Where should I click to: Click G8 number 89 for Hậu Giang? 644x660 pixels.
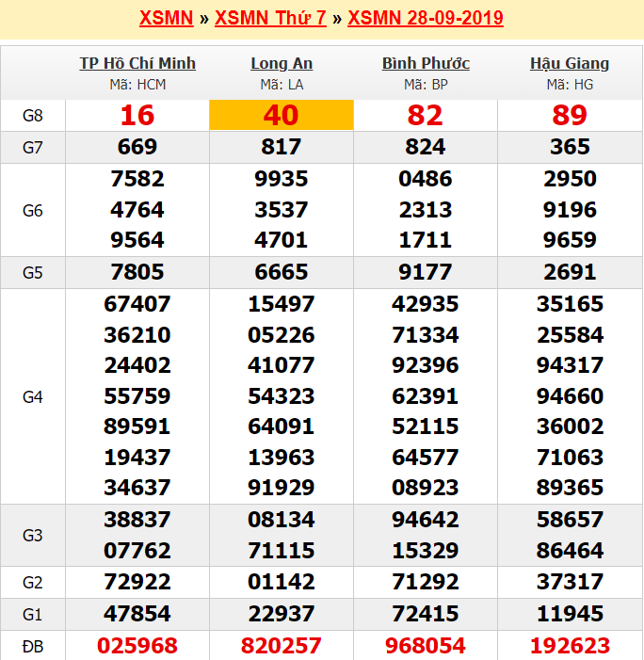click(x=570, y=115)
